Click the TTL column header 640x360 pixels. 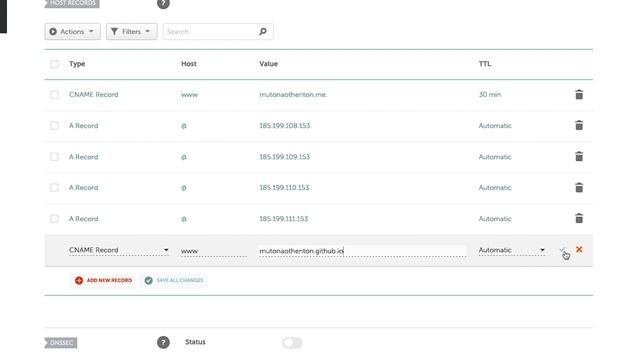(x=485, y=64)
